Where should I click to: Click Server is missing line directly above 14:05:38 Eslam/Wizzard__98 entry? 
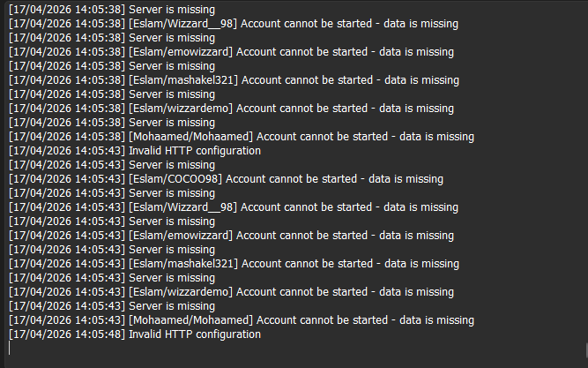click(112, 10)
